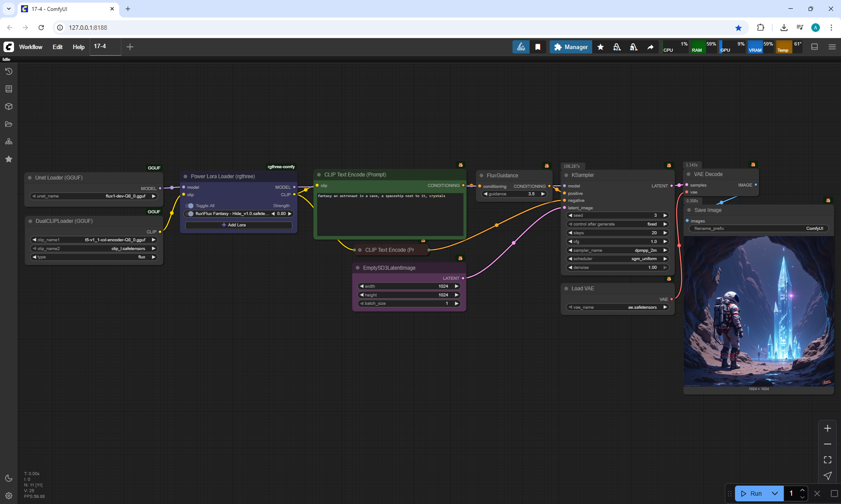Screen dimensions: 841x504
Task: Open settings gear icon in sidebar
Action: (9, 496)
